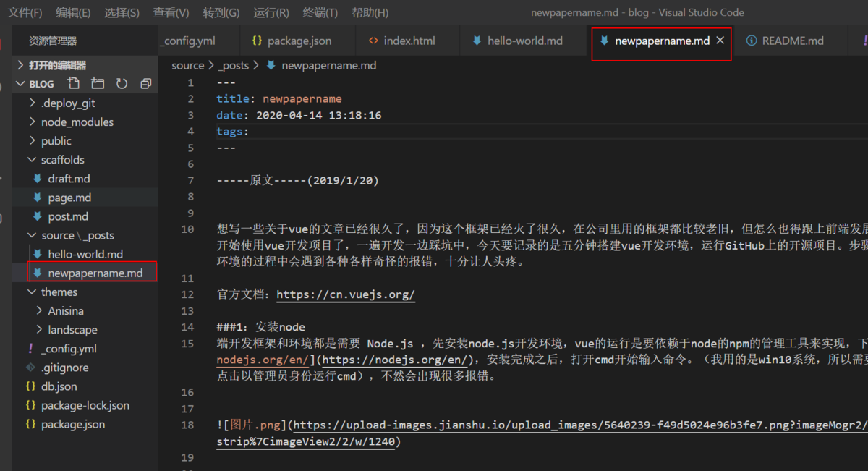Open the 运行(R) menu
868x471 pixels.
271,12
